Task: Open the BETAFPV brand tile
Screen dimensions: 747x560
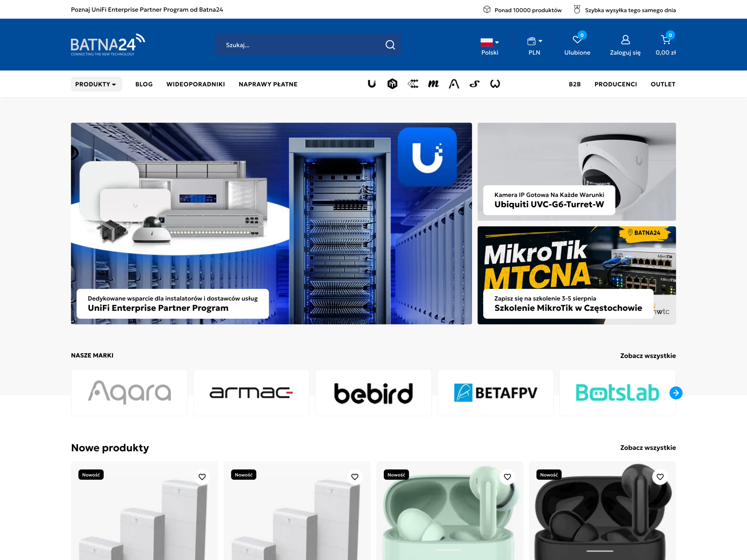Action: click(x=495, y=393)
